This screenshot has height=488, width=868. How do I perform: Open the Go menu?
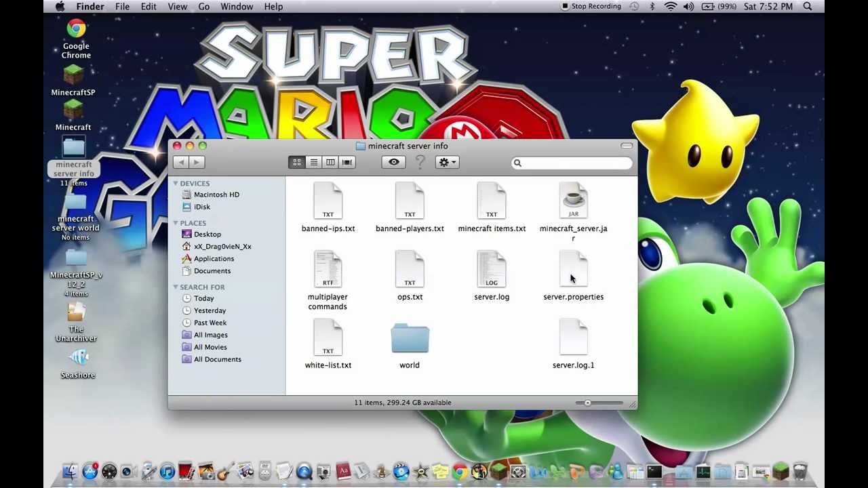(x=204, y=6)
